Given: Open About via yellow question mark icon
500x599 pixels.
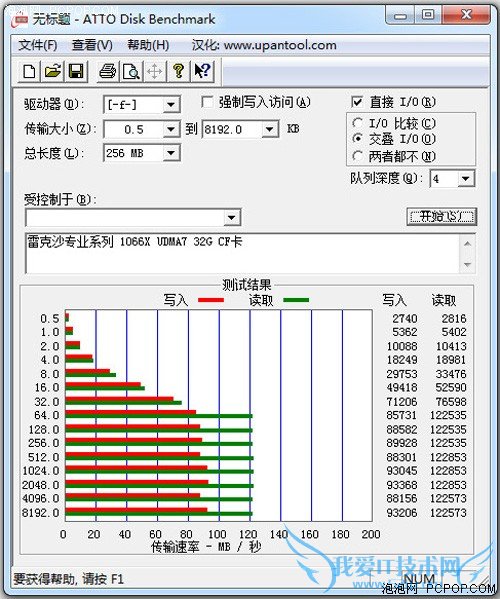Looking at the screenshot, I should click(178, 71).
